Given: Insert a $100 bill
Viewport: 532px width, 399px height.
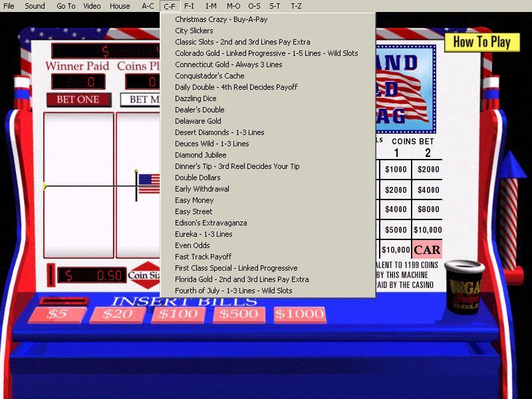Looking at the screenshot, I should [178, 315].
